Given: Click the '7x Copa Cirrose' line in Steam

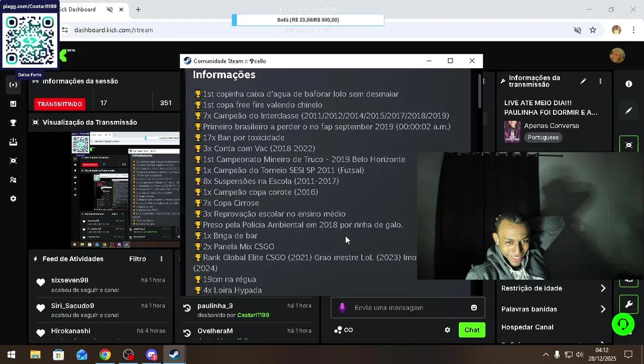Looking at the screenshot, I should [226, 203].
